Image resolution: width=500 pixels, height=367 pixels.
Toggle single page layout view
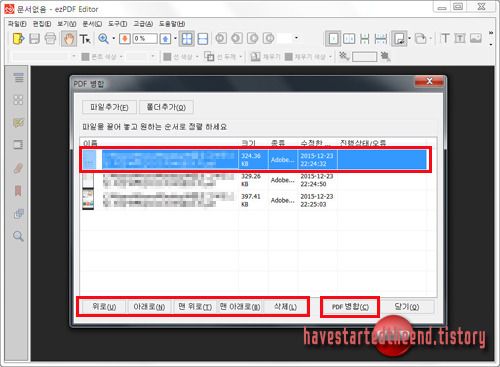pyautogui.click(x=333, y=39)
